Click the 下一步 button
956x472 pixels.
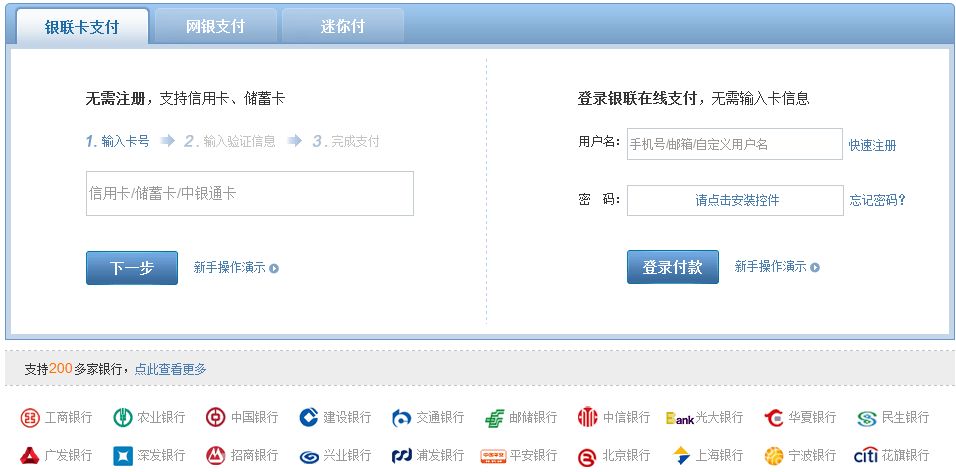coord(132,268)
